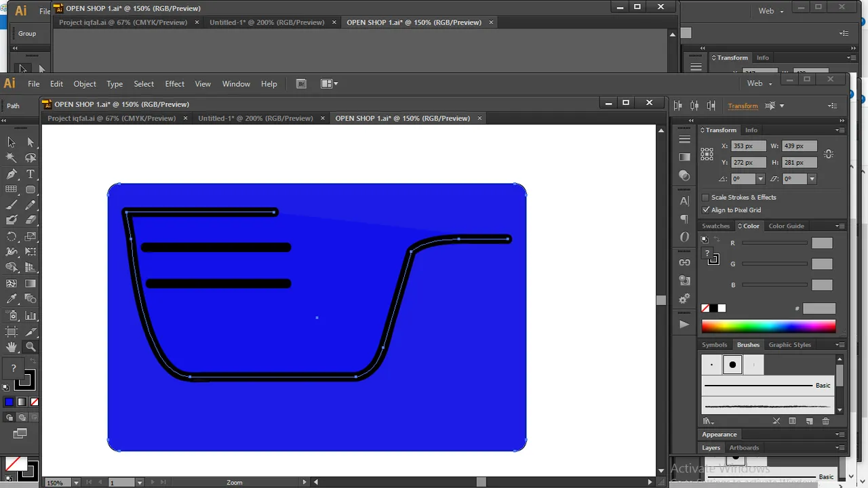Uncheck Align to Pixel Grid
The image size is (868, 488).
tap(706, 210)
